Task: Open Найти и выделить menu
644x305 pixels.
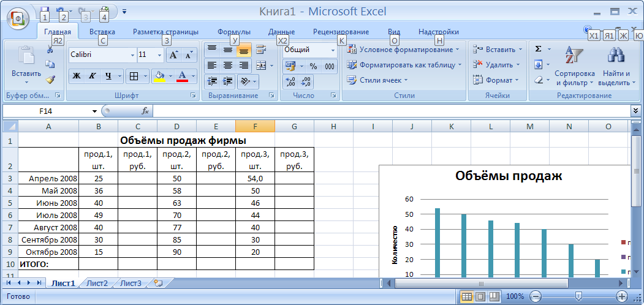Action: [x=616, y=66]
